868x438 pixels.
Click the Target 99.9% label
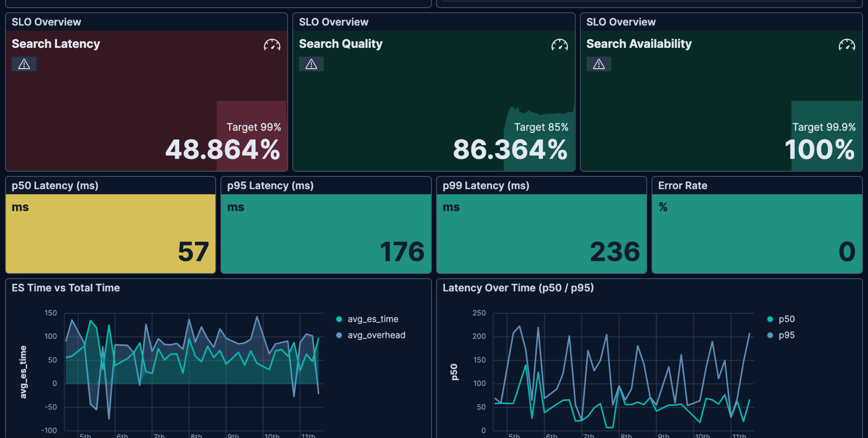[824, 127]
